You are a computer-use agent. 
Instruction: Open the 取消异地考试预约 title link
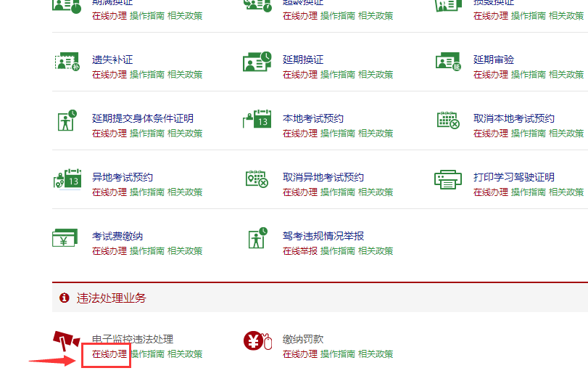(323, 177)
